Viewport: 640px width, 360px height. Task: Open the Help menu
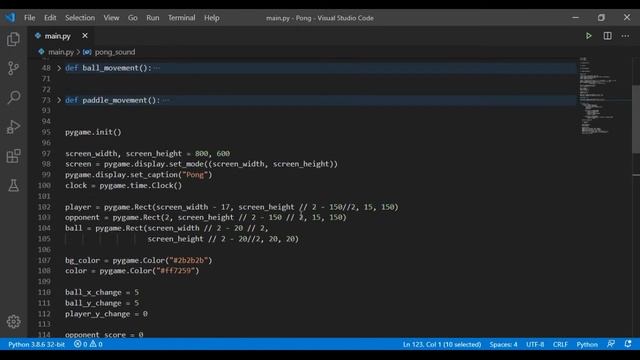[212, 18]
